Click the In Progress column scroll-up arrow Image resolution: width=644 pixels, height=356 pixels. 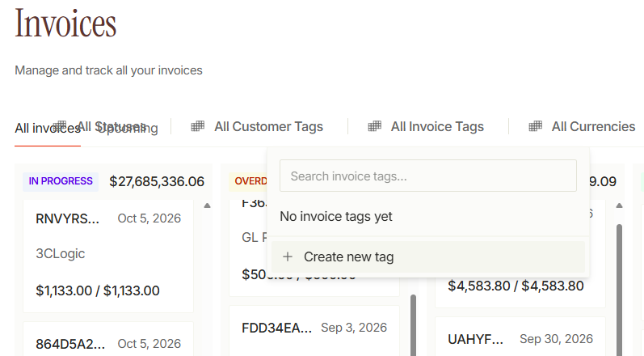pos(208,206)
